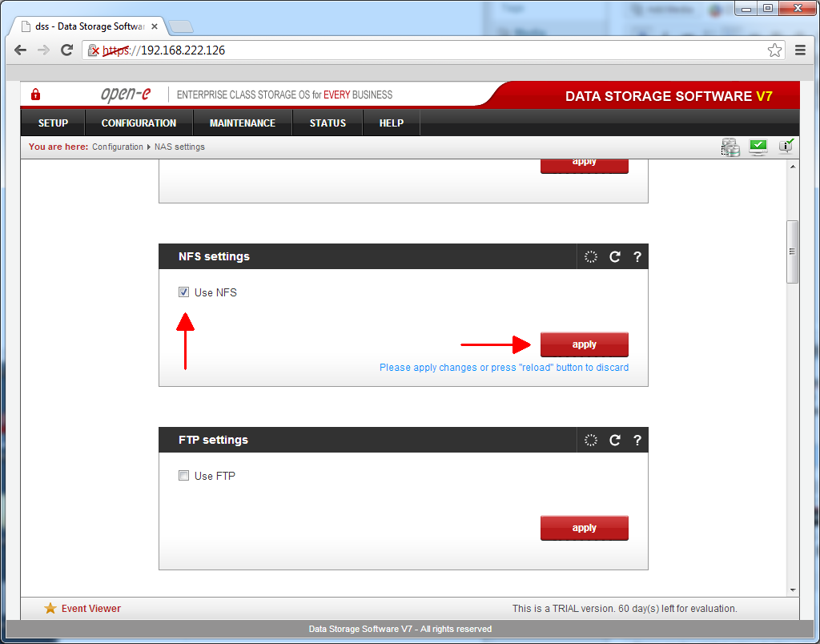Open the Chrome hamburger menu

tap(800, 50)
